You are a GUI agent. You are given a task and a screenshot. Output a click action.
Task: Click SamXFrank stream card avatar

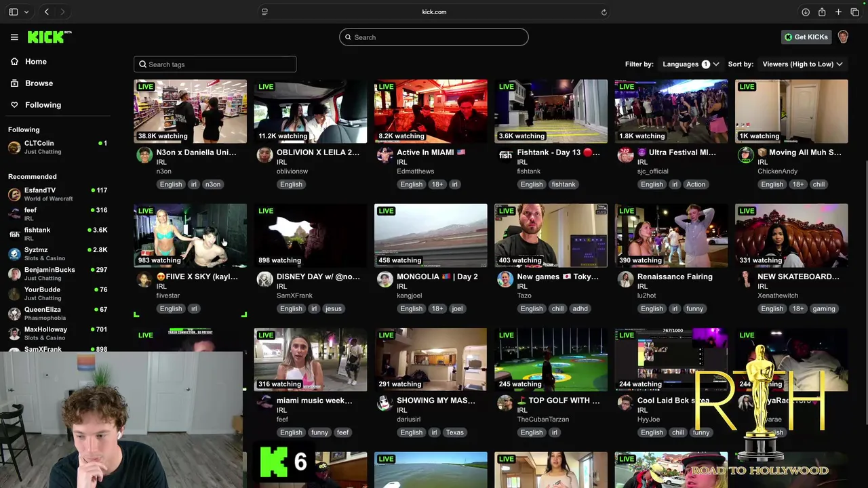[264, 279]
